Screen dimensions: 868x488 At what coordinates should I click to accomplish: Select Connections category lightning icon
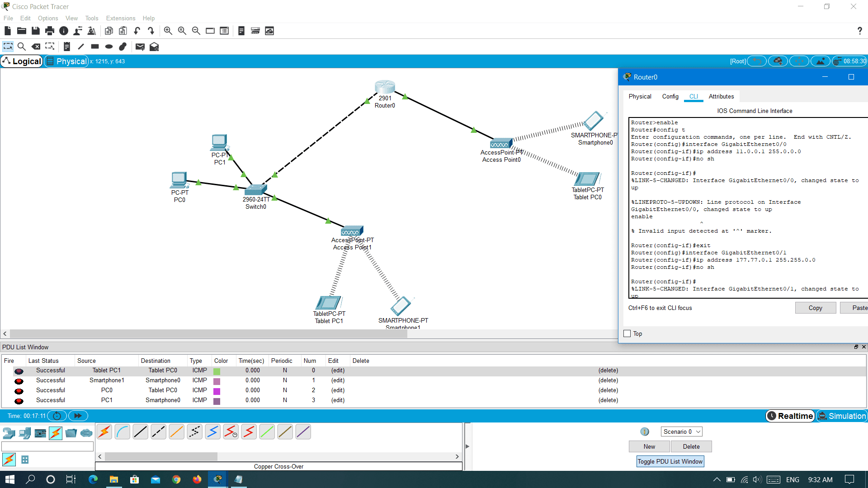click(x=56, y=433)
